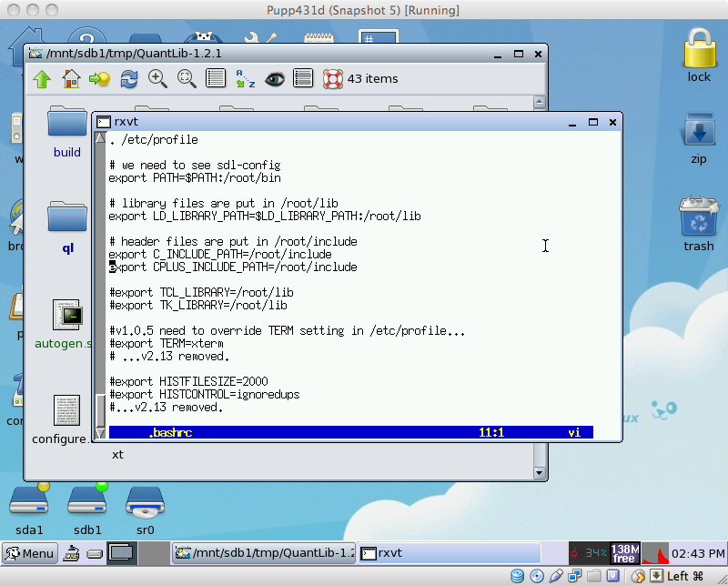This screenshot has width=728, height=585.
Task: Click the bookmarks arrow icon in toolbar
Action: pos(100,79)
